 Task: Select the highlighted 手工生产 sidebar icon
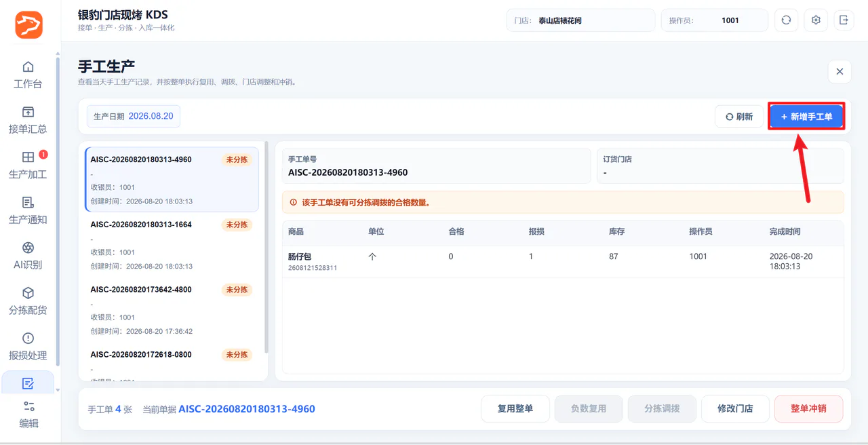pyautogui.click(x=28, y=383)
